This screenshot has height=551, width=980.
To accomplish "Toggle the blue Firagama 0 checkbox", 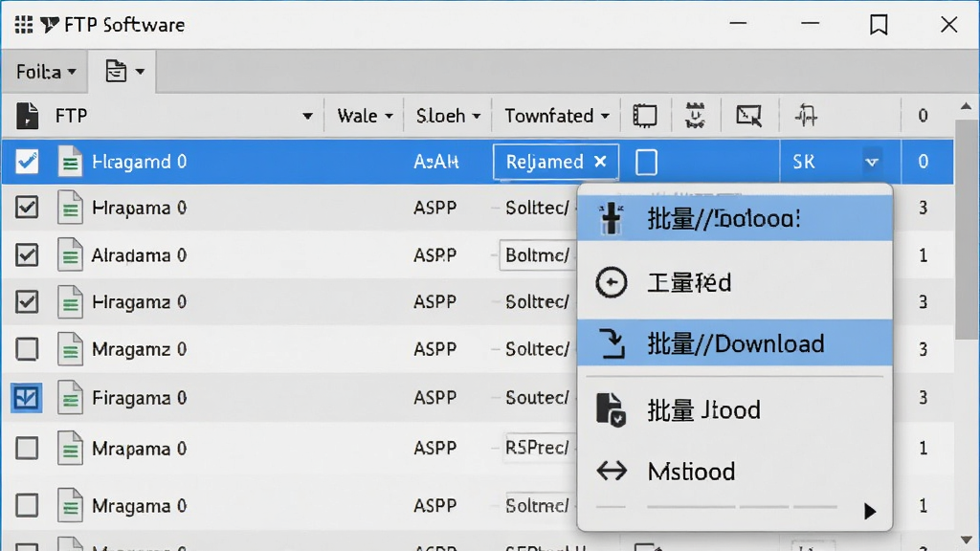I will pyautogui.click(x=26, y=397).
